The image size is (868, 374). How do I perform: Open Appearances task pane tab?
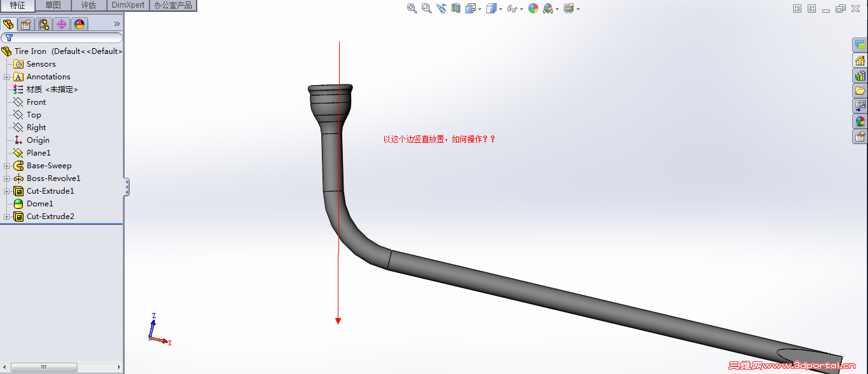coord(860,121)
